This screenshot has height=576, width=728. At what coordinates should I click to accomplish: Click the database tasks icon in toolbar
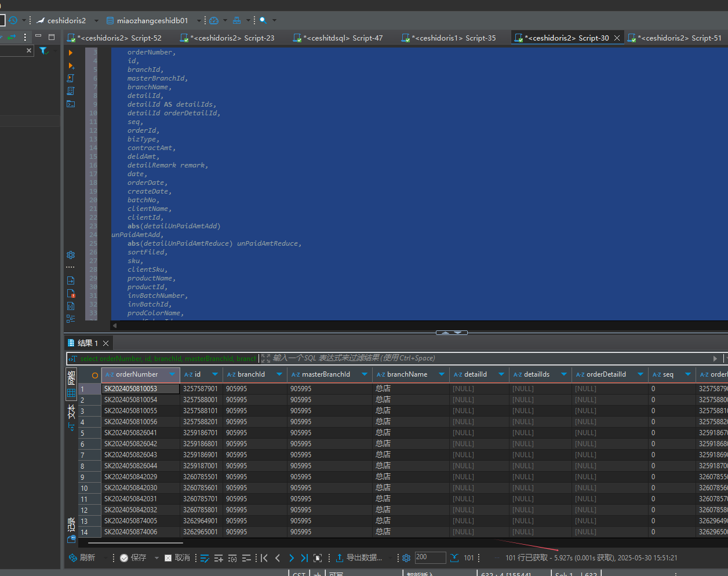click(x=236, y=20)
